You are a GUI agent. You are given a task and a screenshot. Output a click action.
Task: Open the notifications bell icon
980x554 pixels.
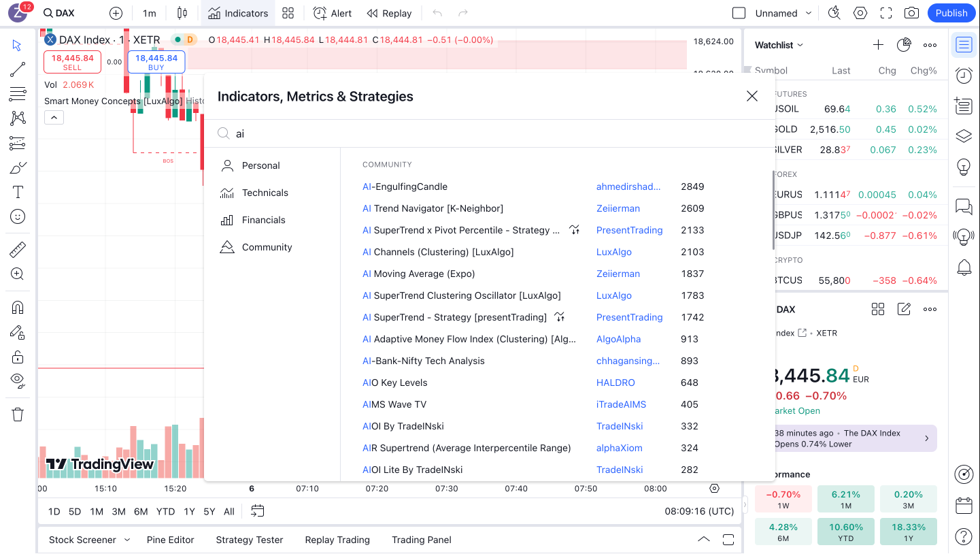pos(964,267)
